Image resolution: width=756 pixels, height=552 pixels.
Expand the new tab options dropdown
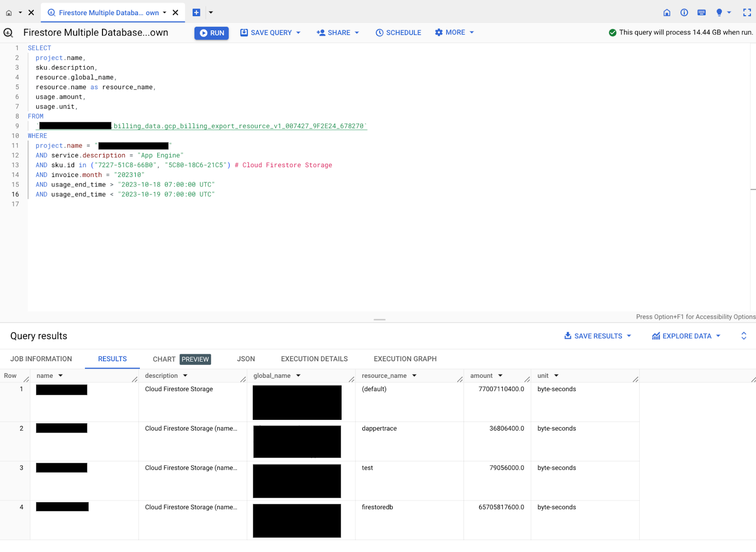click(x=211, y=13)
